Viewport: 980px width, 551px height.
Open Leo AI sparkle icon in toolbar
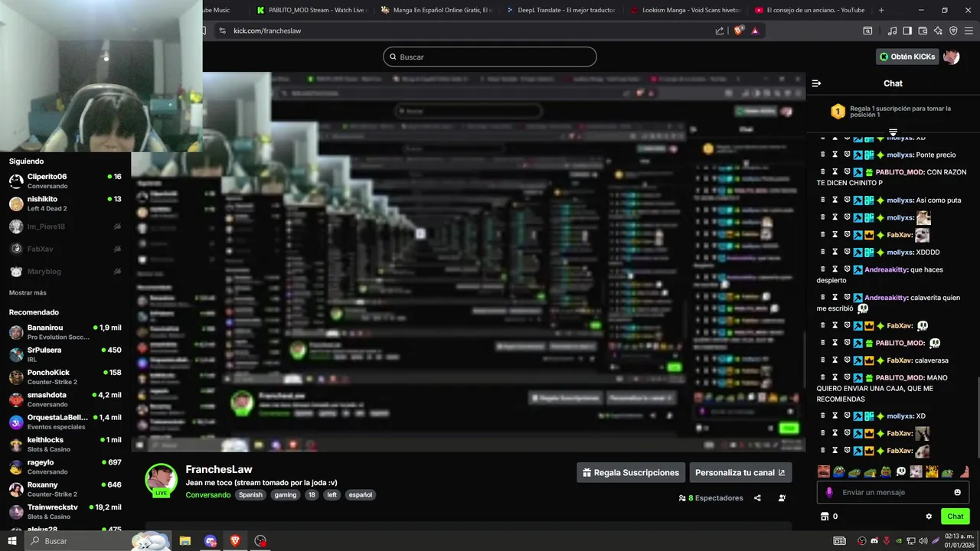click(938, 31)
